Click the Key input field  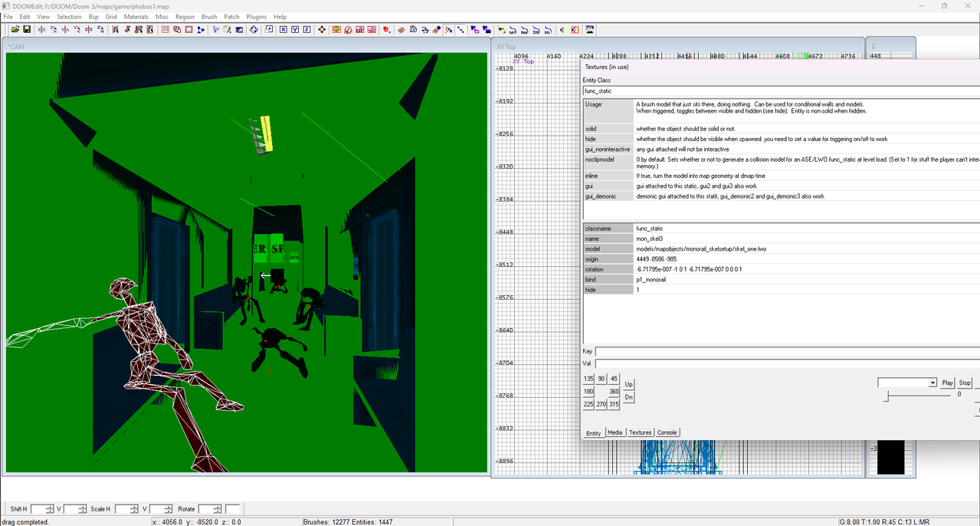coord(788,352)
